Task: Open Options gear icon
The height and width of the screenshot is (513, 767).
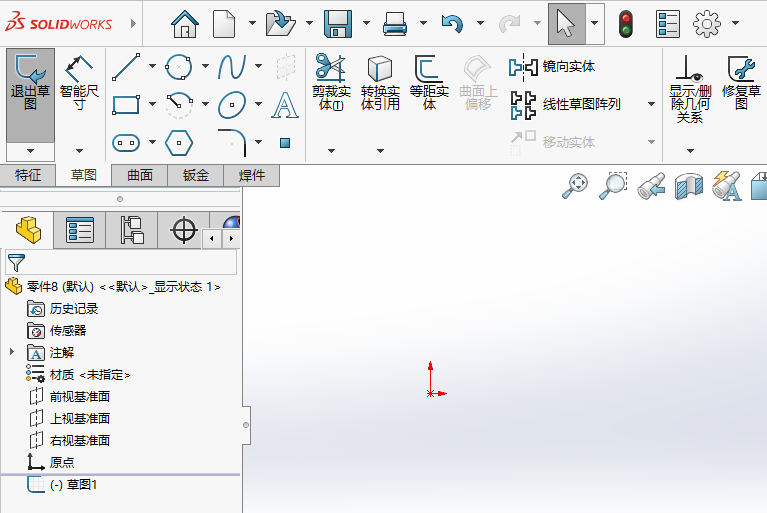Action: 707,23
